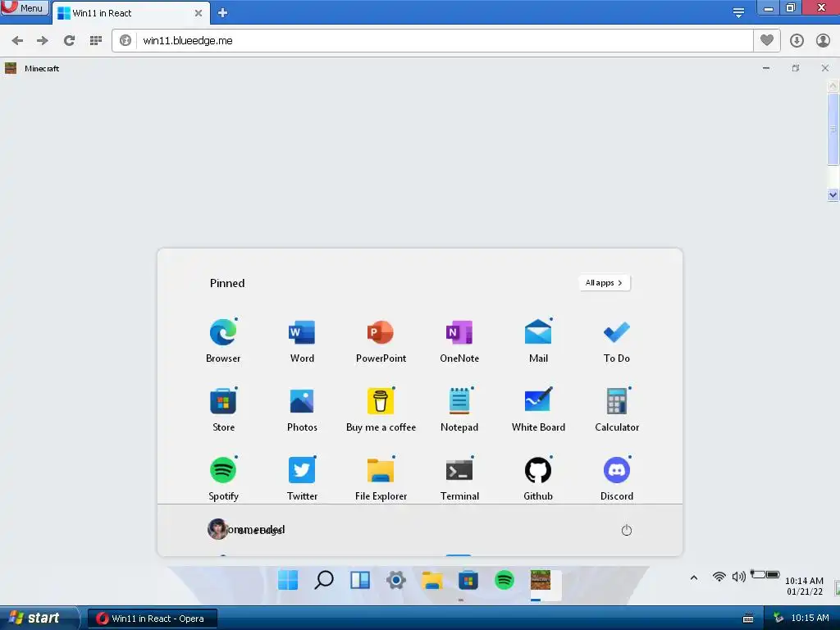Open Settings gear in Win11 taskbar
840x630 pixels.
pos(396,580)
